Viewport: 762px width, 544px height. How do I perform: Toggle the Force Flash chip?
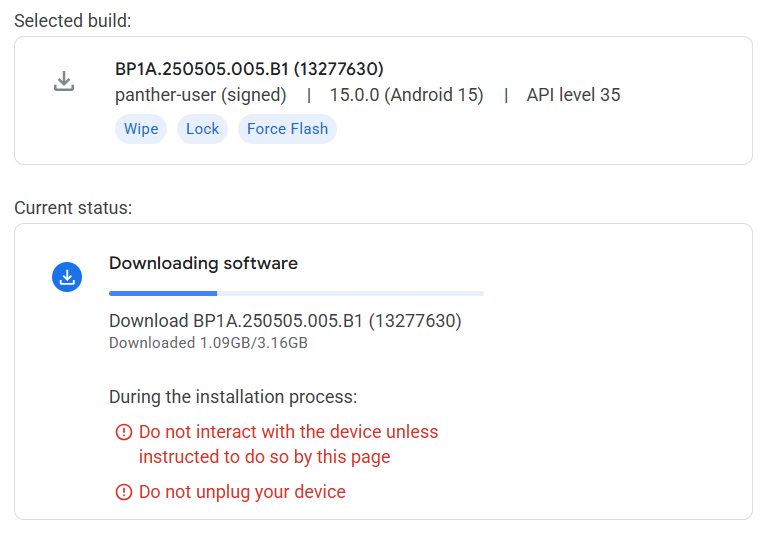(287, 129)
